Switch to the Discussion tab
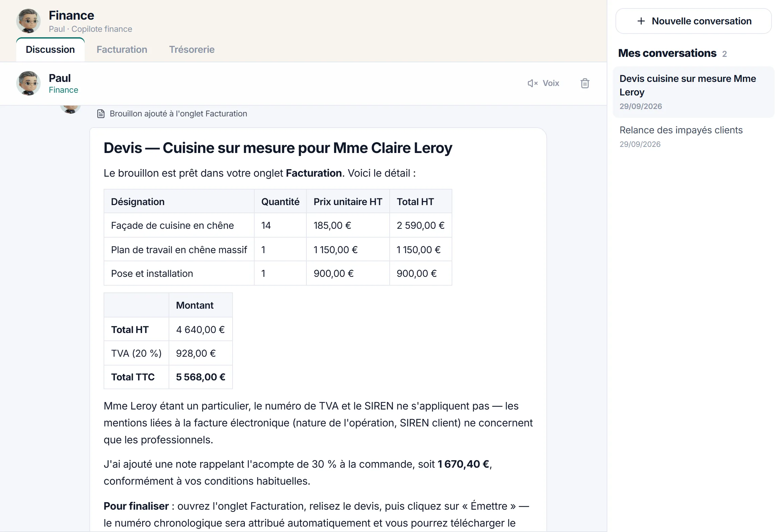This screenshot has height=532, width=780. click(50, 49)
